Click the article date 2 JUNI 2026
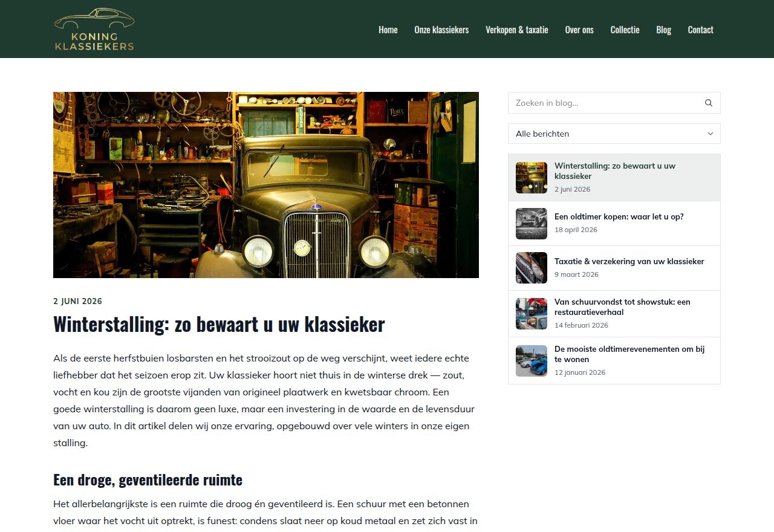Viewport: 774px width, 532px height. coord(78,301)
